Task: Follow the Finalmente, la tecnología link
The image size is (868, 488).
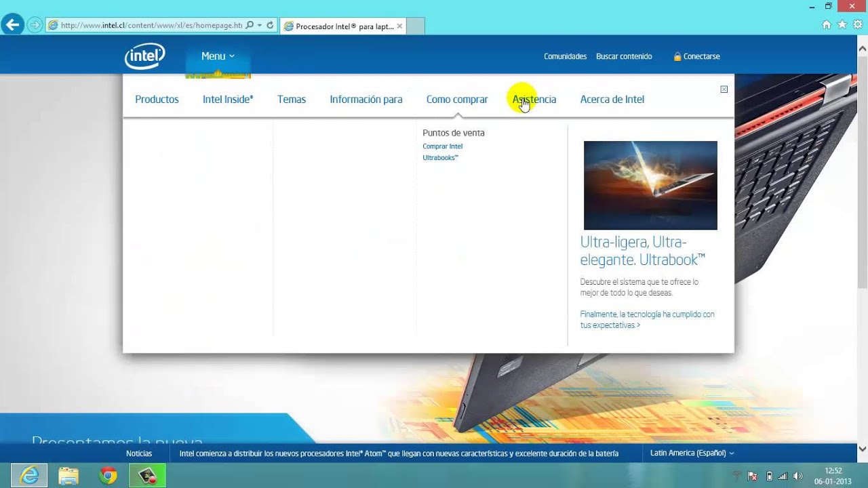Action: point(647,319)
